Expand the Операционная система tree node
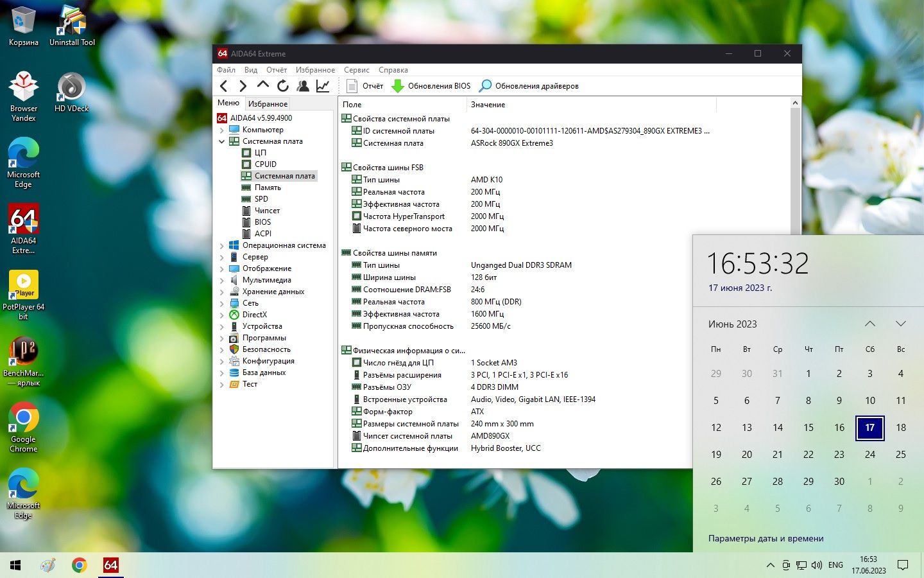This screenshot has height=578, width=924. click(222, 245)
